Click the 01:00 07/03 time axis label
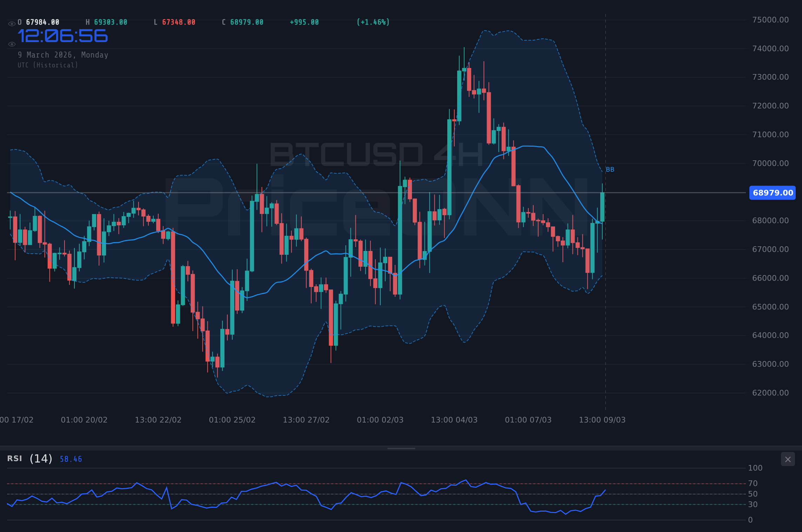Image resolution: width=802 pixels, height=532 pixels. click(x=528, y=420)
